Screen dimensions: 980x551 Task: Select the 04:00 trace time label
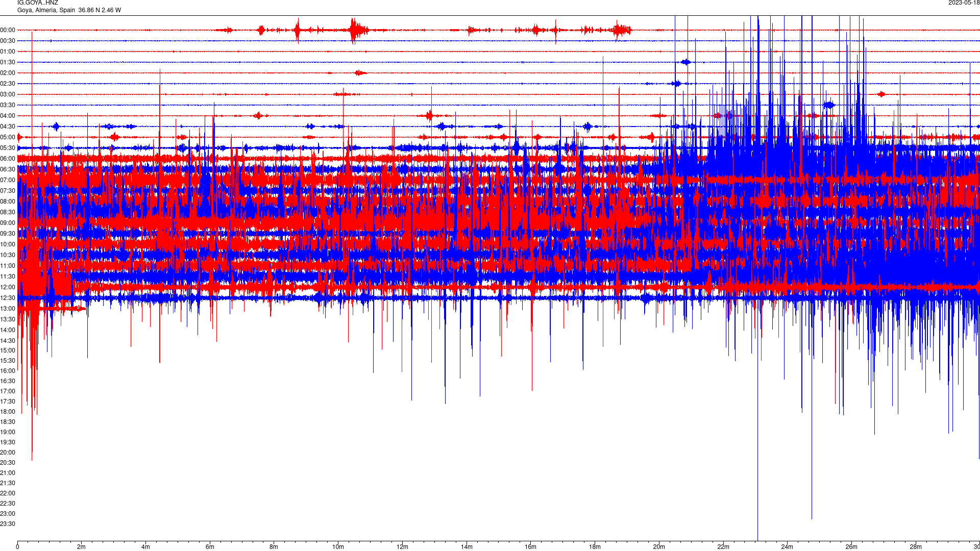click(8, 116)
